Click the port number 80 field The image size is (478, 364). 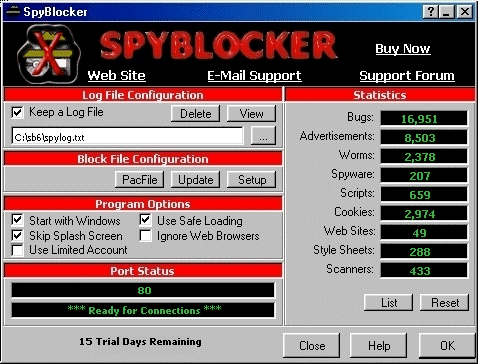tap(143, 290)
